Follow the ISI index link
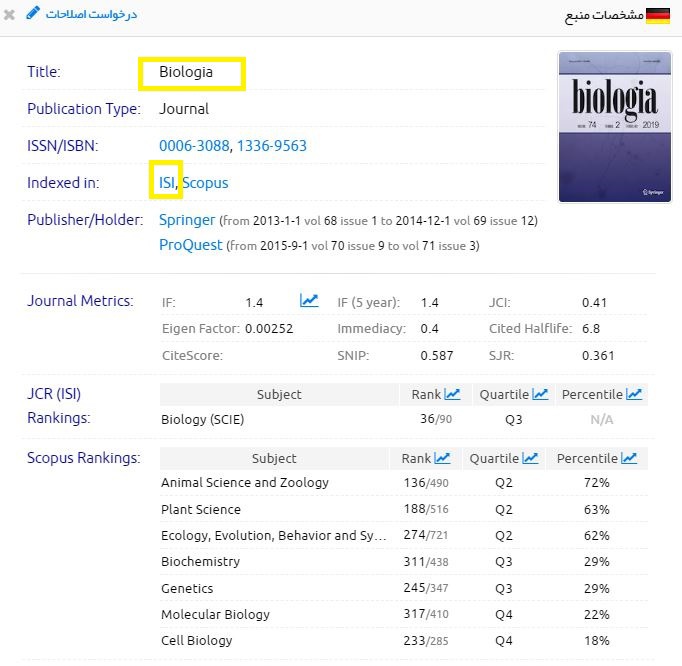 166,183
